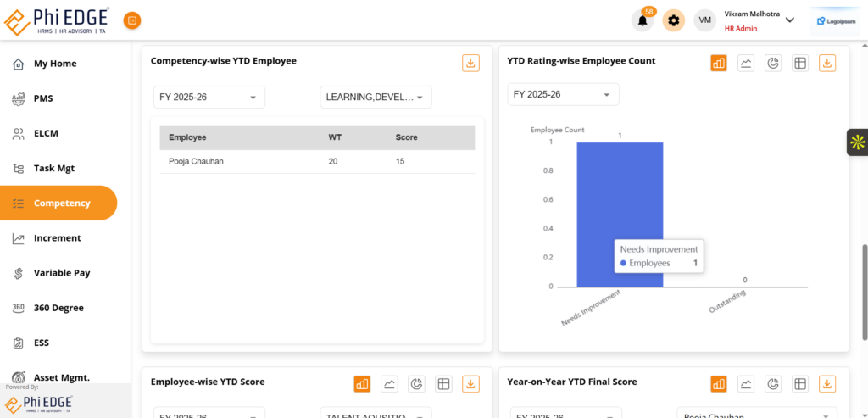
Task: Open PMS in the sidebar
Action: [x=43, y=98]
